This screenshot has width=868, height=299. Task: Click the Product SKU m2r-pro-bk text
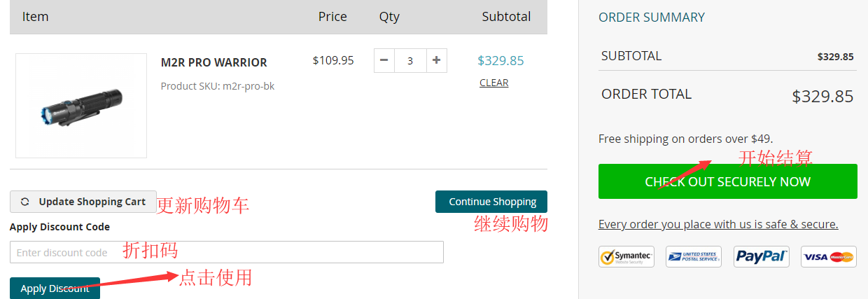coord(217,86)
